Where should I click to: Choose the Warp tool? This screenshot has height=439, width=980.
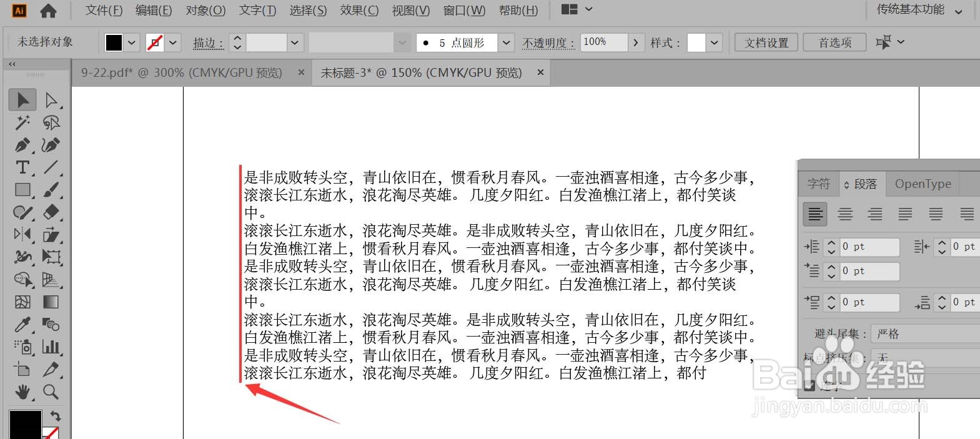[x=22, y=257]
